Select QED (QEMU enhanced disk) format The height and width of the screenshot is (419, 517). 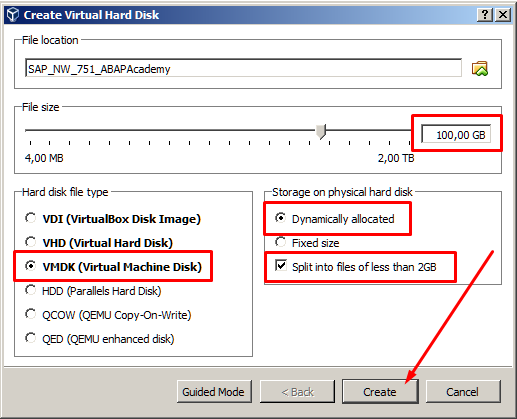pos(100,339)
